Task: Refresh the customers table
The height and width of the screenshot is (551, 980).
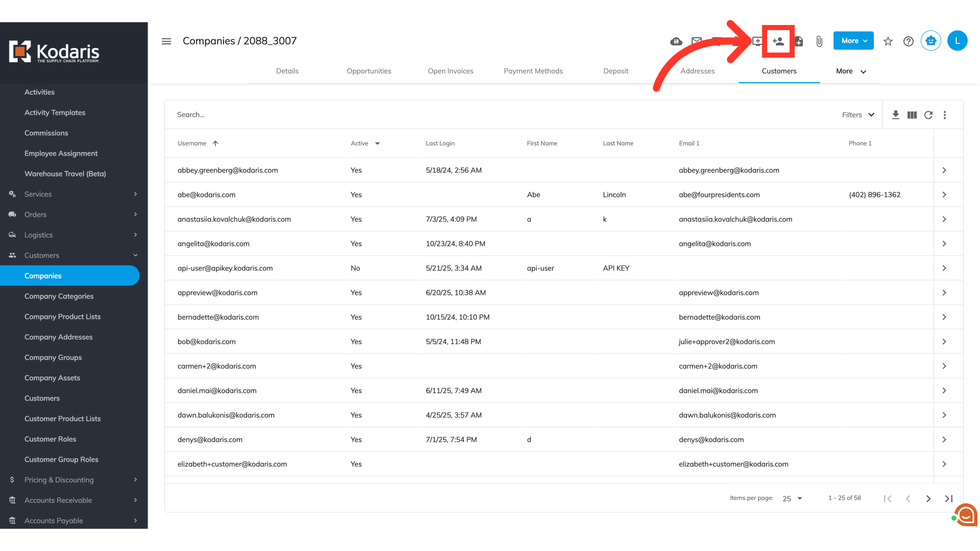Action: (x=928, y=115)
